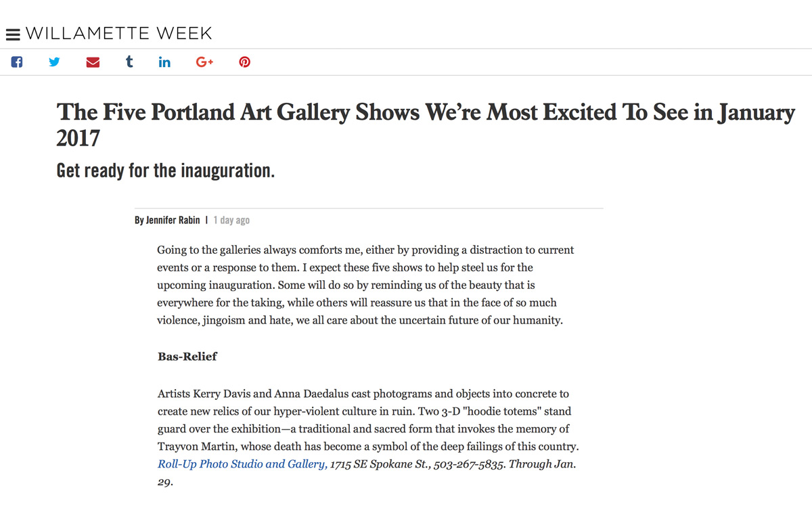Click the 'Get ready for the inauguration' subtitle

[166, 170]
